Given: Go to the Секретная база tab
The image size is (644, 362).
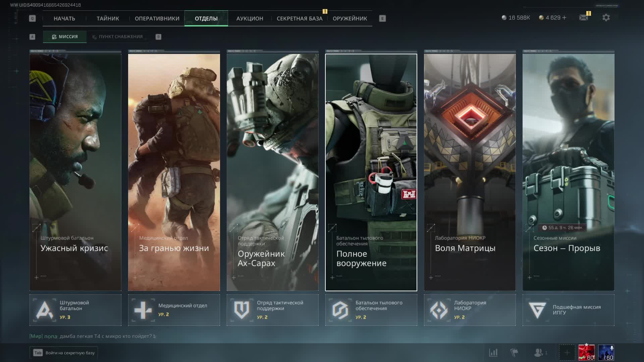Looking at the screenshot, I should point(299,18).
